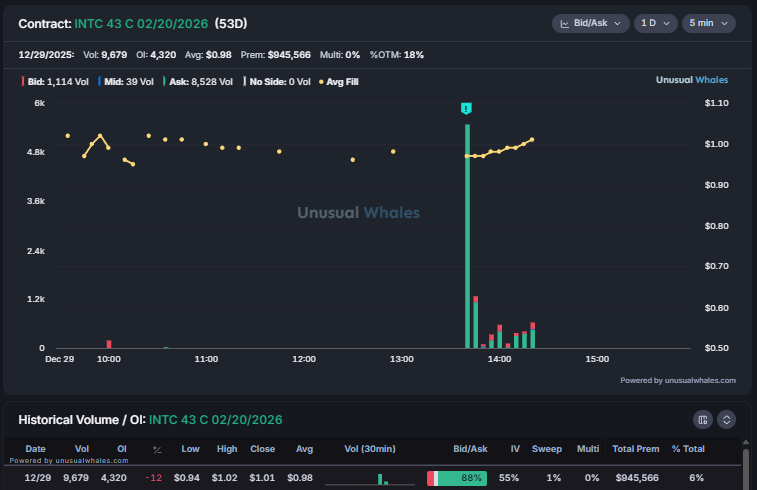Screen dimensions: 757x490
Task: Click the expand/collapse table arrows icon
Action: [x=726, y=420]
